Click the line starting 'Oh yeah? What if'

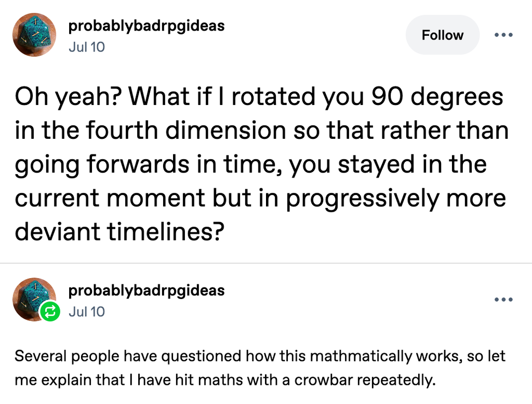click(x=259, y=97)
